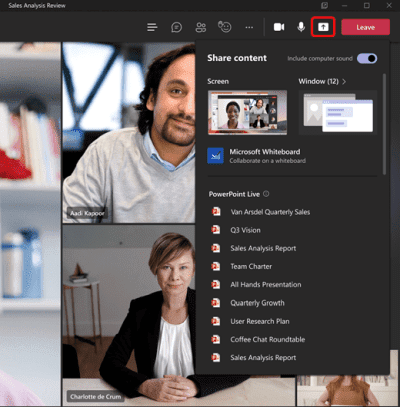Open the meeting chat icon
This screenshot has width=400, height=407.
[x=176, y=27]
